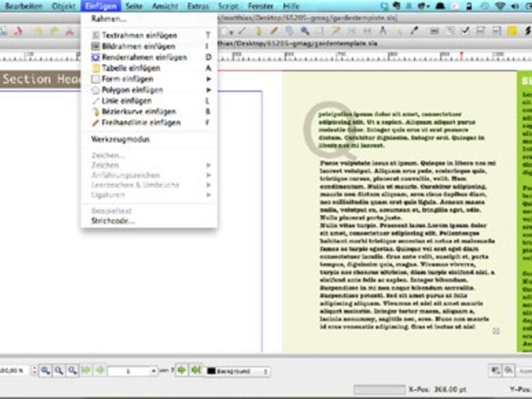Click the Redo arrow icon
The height and width of the screenshot is (399, 532).
click(55, 32)
